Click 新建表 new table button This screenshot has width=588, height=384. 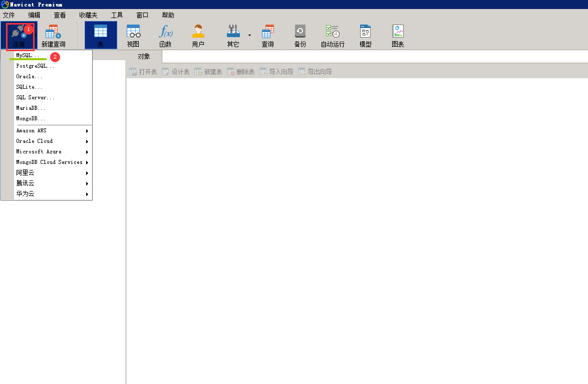(208, 72)
